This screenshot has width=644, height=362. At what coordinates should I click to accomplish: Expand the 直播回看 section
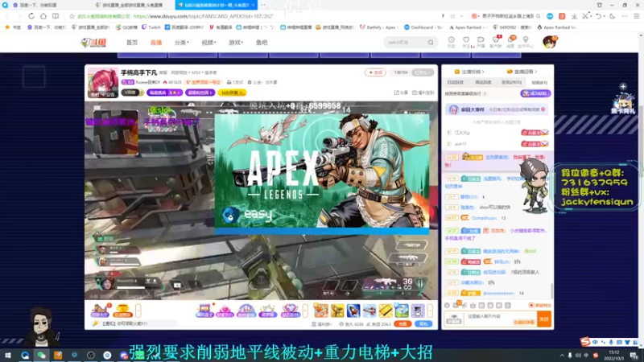click(522, 72)
